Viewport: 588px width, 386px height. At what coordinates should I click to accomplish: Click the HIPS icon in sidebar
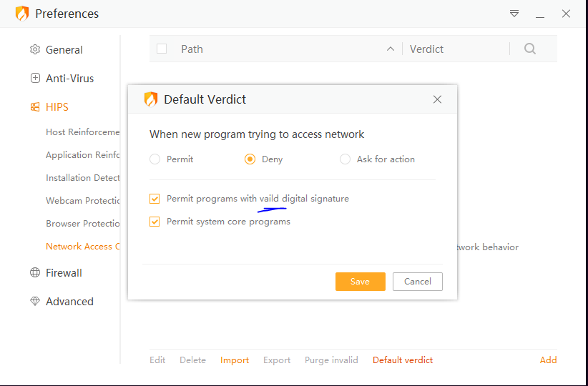[35, 107]
